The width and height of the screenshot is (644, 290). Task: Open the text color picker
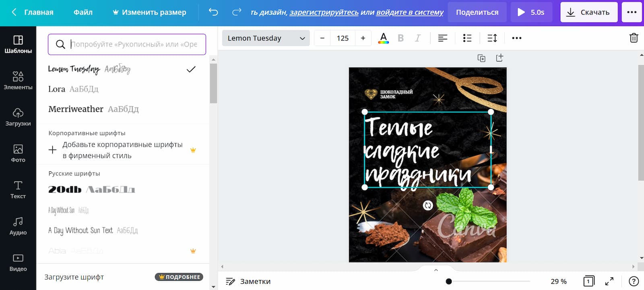[383, 38]
